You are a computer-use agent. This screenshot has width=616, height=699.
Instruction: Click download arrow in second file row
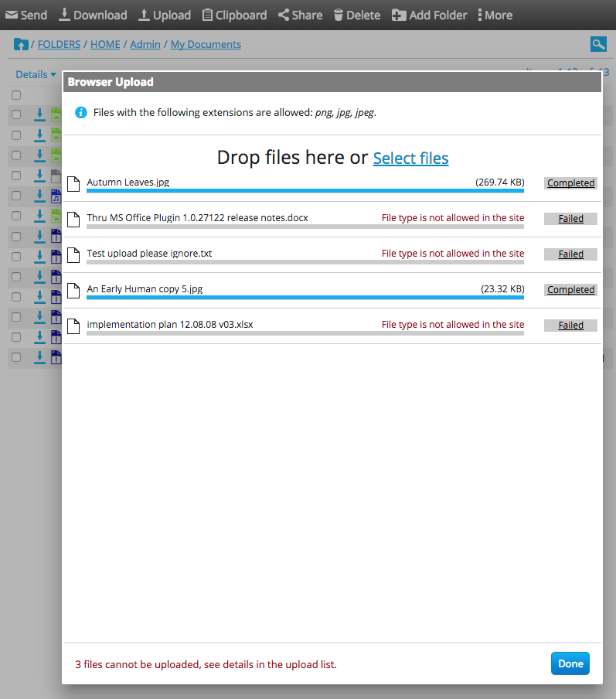tap(39, 135)
